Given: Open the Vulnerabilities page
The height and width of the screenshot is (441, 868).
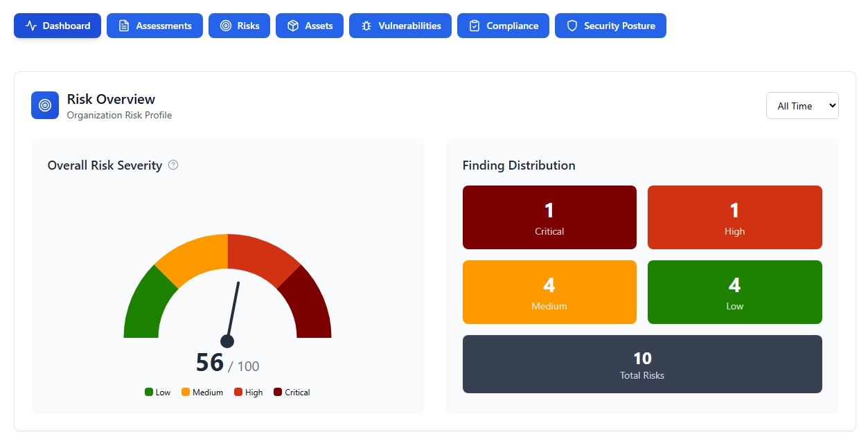Looking at the screenshot, I should coord(400,26).
